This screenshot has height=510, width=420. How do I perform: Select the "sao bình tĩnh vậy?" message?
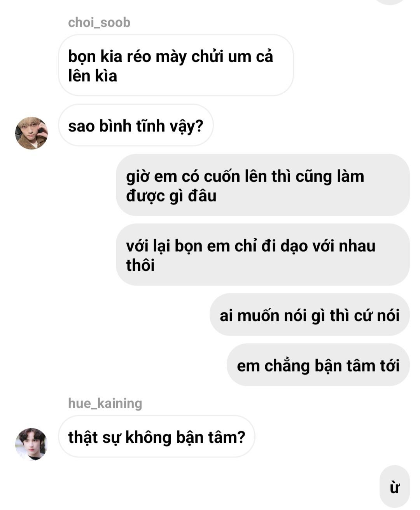click(x=136, y=125)
